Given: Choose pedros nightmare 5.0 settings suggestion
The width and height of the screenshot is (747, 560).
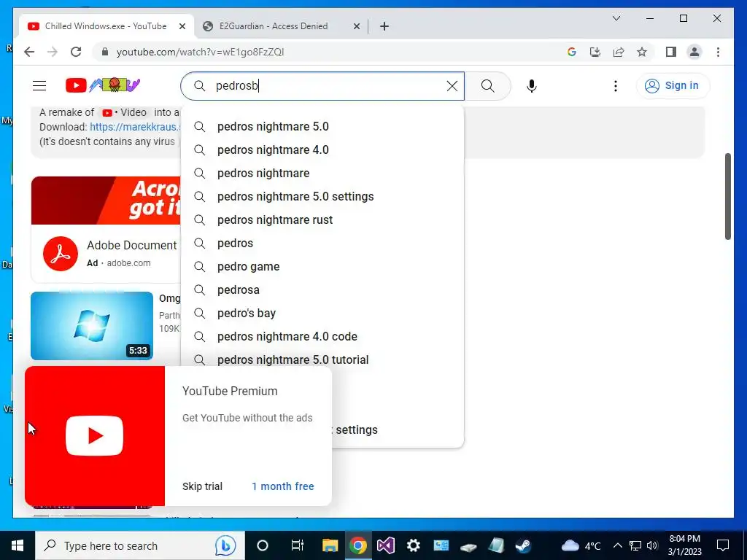Looking at the screenshot, I should [322, 197].
